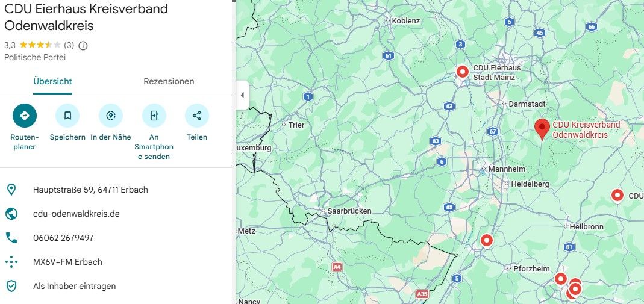
Task: Save place with Speichern bookmark icon
Action: click(67, 116)
